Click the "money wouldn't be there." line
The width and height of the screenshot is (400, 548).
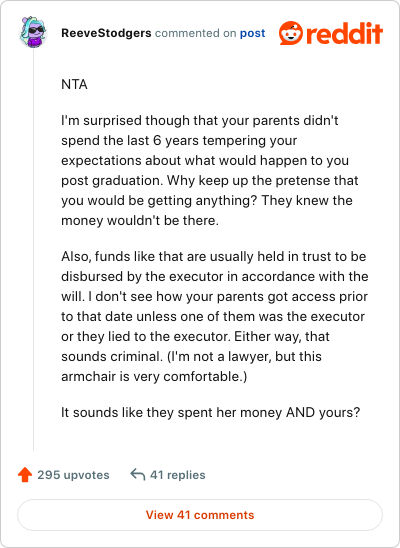140,221
